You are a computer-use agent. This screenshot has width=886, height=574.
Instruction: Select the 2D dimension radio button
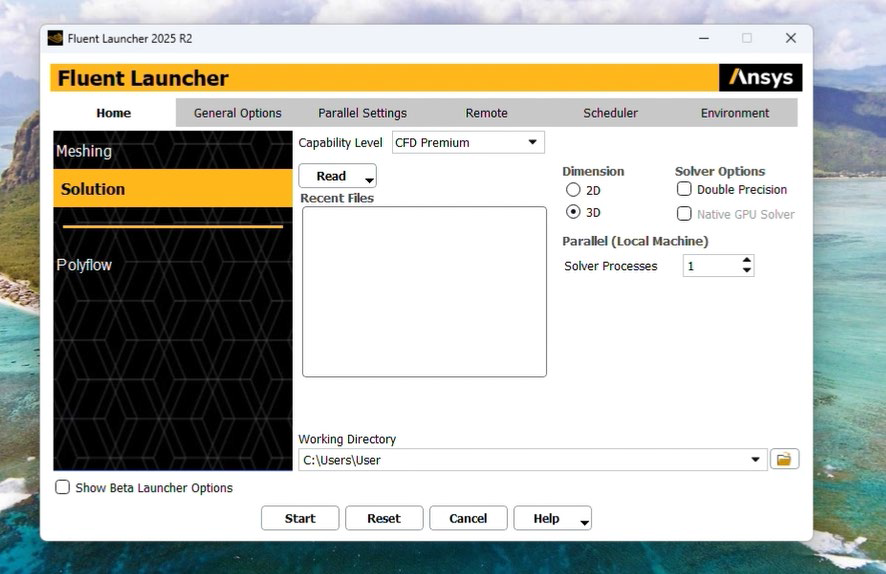[x=573, y=190]
